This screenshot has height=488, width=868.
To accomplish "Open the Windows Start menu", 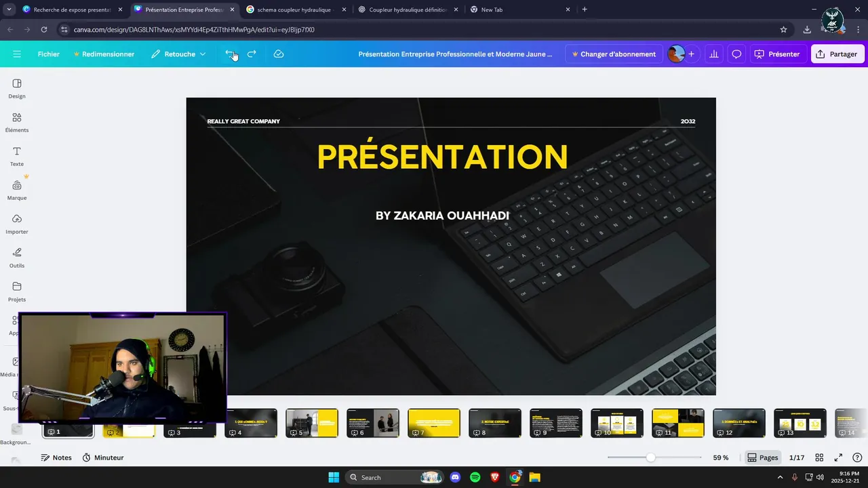I will tap(334, 477).
